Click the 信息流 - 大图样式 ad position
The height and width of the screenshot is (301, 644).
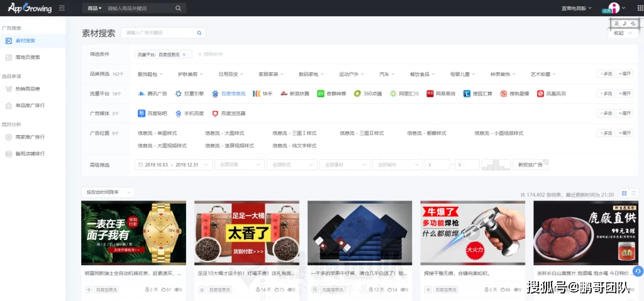pos(225,133)
